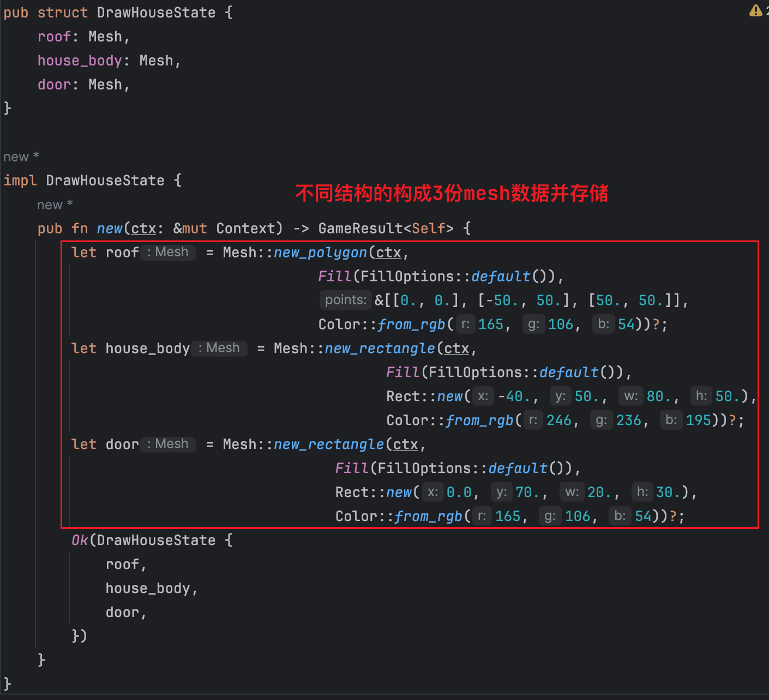Click 'from_rgb' in roof color line
The height and width of the screenshot is (700, 769).
point(411,324)
